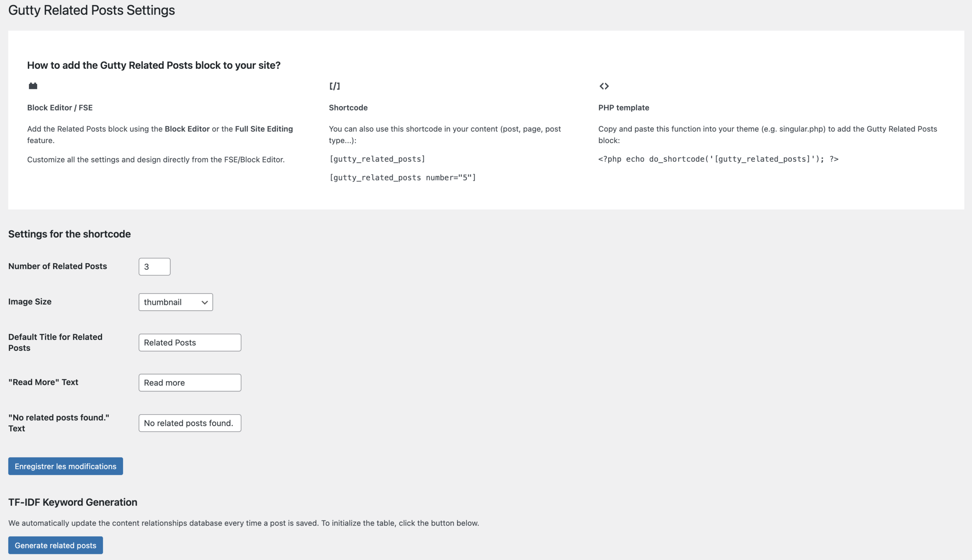Click the PHP template column heading
972x560 pixels.
point(623,108)
